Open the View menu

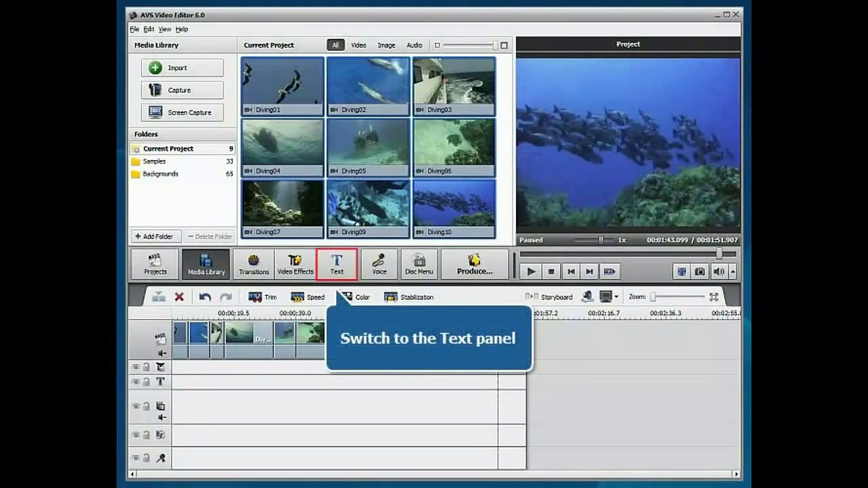tap(165, 29)
